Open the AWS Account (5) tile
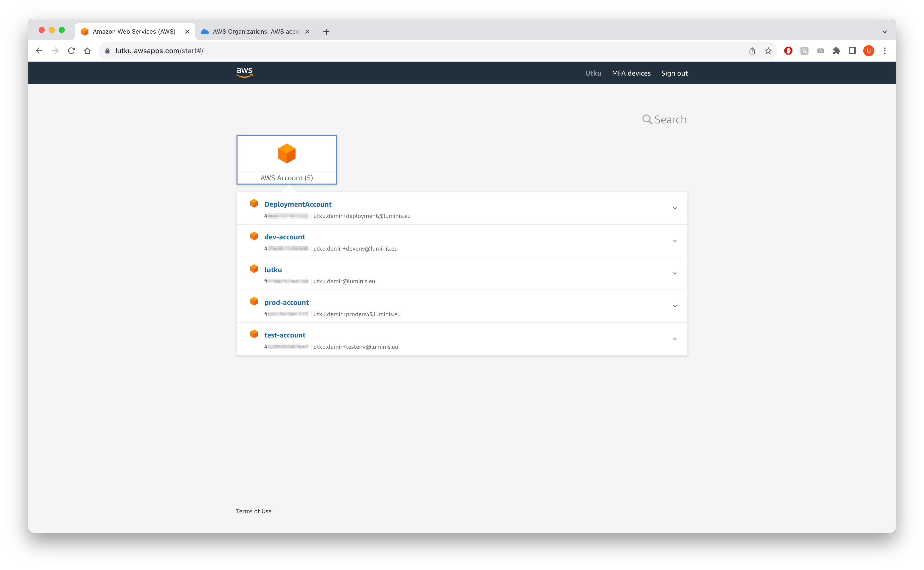 [286, 159]
